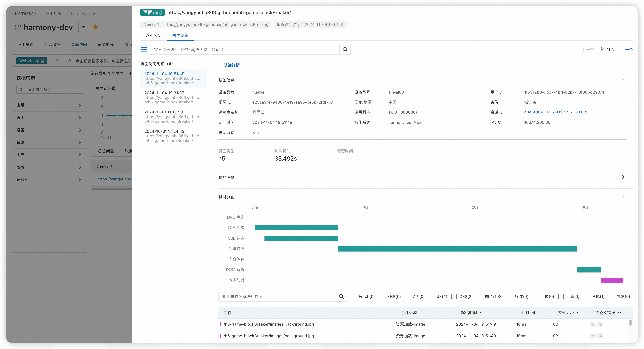This screenshot has height=349, width=644.
Task: Sort by file size column icon
Action: coord(579,313)
